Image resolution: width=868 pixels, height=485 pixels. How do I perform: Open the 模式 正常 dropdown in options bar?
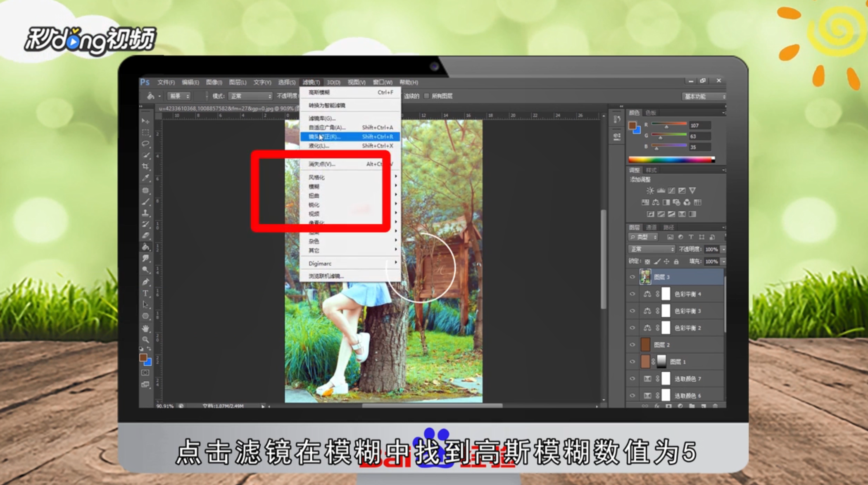click(250, 96)
